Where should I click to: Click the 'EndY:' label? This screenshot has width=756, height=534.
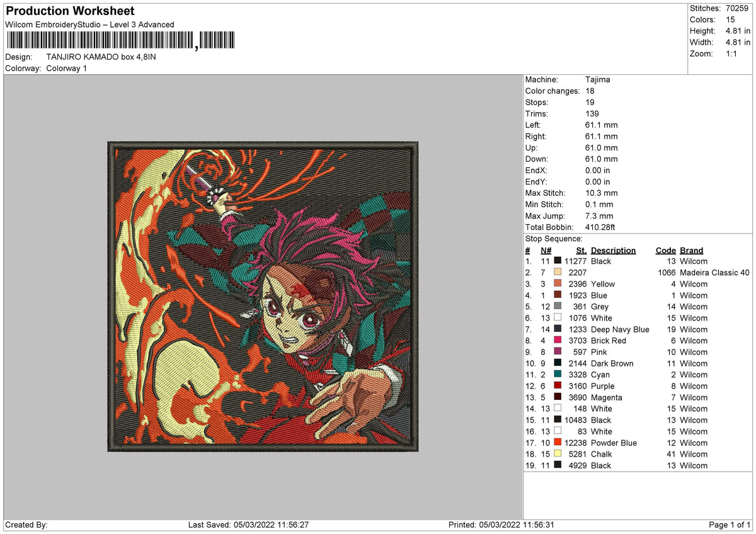tap(537, 181)
